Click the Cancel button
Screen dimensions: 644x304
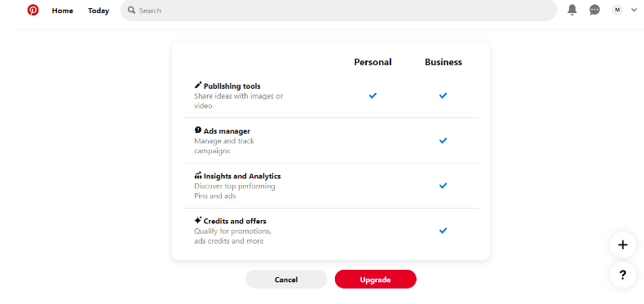pos(286,280)
